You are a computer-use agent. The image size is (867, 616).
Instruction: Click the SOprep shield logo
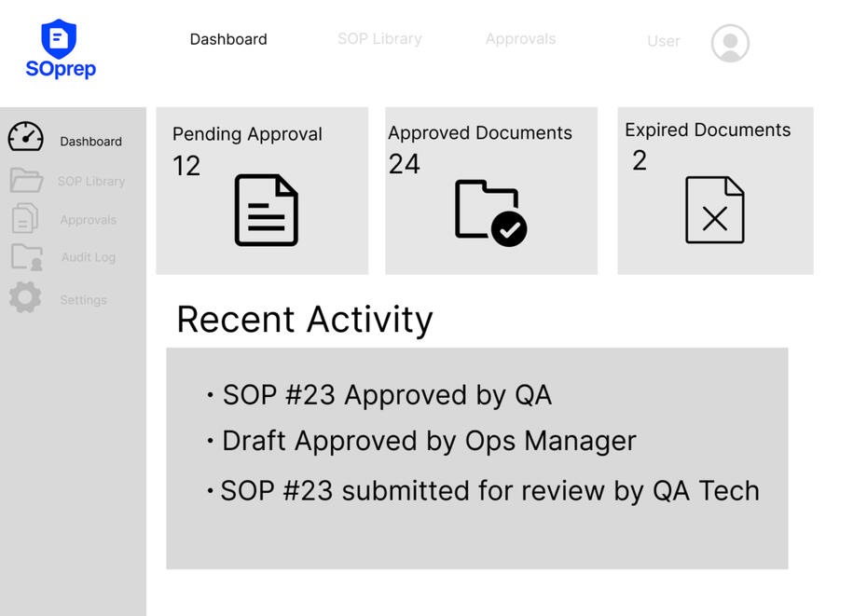[59, 39]
